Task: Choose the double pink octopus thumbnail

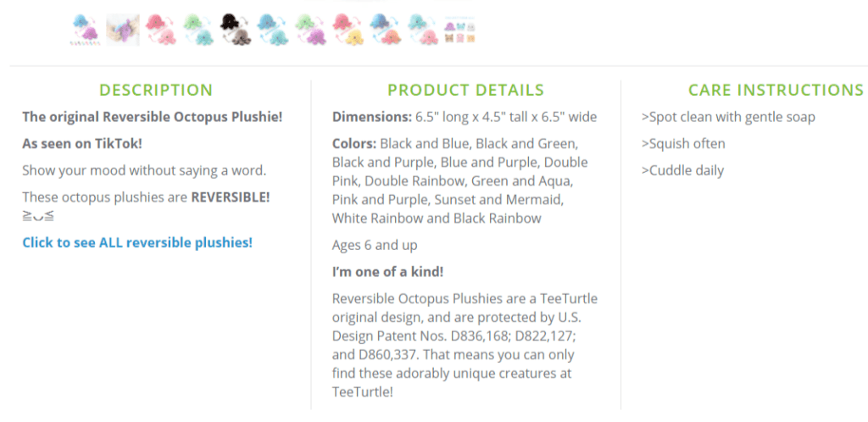Action: [x=160, y=30]
